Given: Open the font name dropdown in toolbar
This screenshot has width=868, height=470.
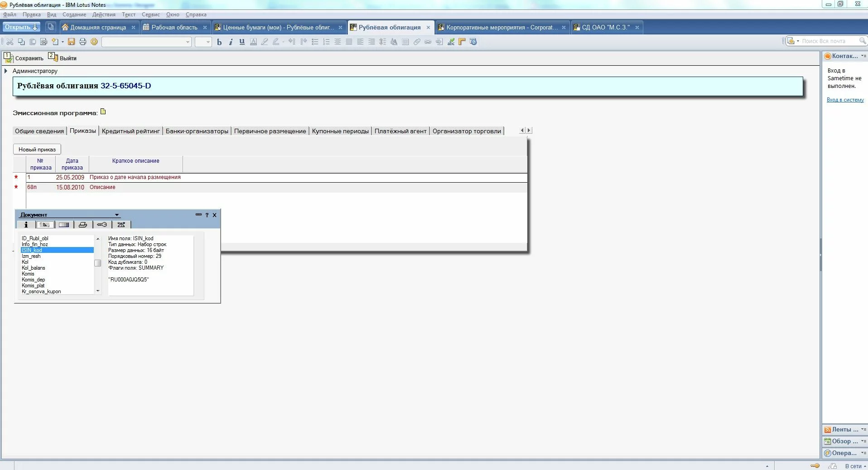Looking at the screenshot, I should (x=188, y=42).
